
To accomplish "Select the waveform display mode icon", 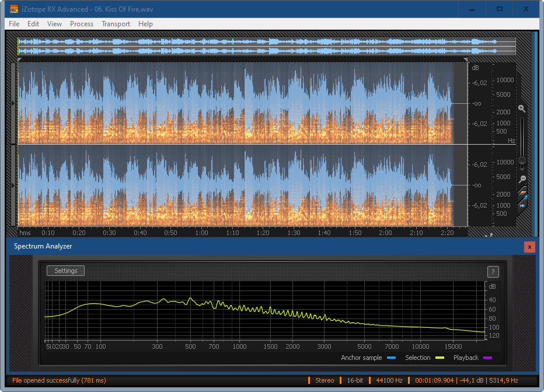I will (x=522, y=205).
